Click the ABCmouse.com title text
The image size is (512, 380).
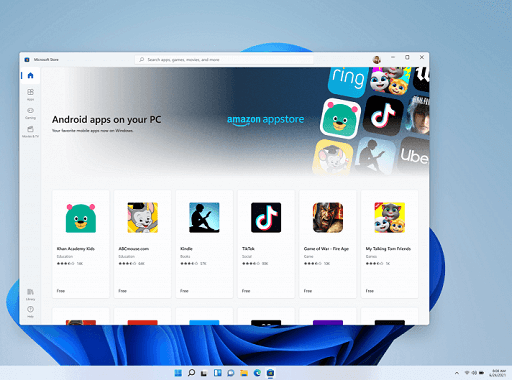[134, 249]
